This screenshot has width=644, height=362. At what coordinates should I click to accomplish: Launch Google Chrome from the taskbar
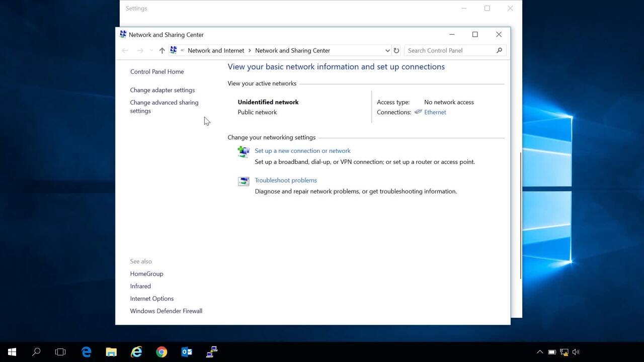pos(162,352)
